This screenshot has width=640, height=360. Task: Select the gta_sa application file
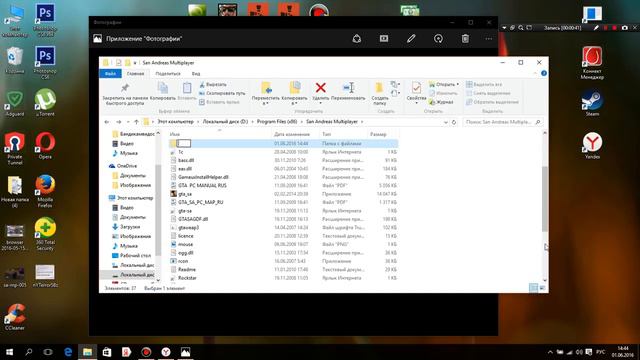coord(185,194)
